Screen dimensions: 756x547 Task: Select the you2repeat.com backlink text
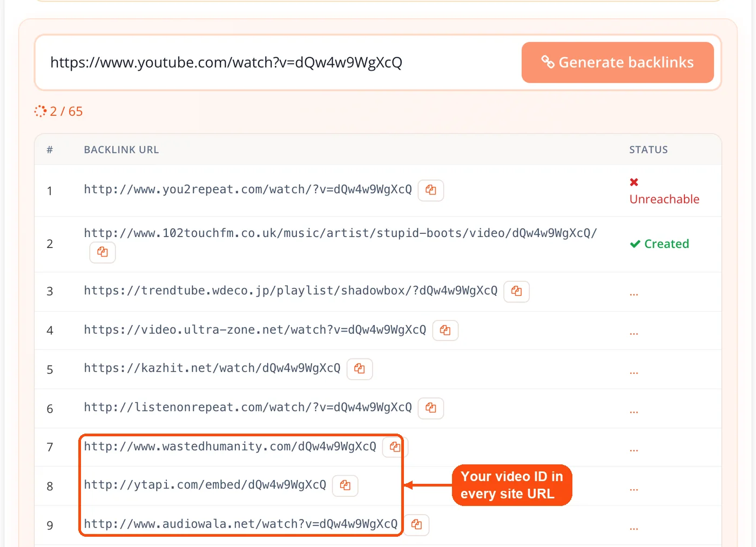coord(248,190)
